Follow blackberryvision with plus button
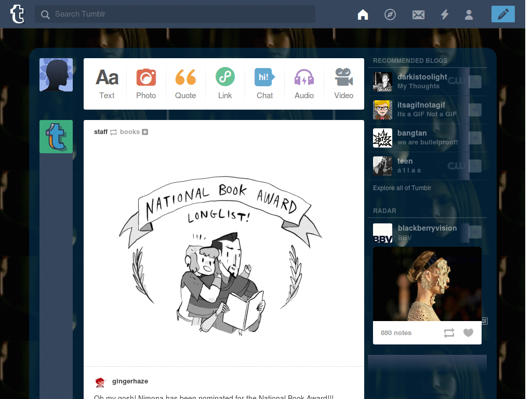This screenshot has height=399, width=532. tap(475, 232)
